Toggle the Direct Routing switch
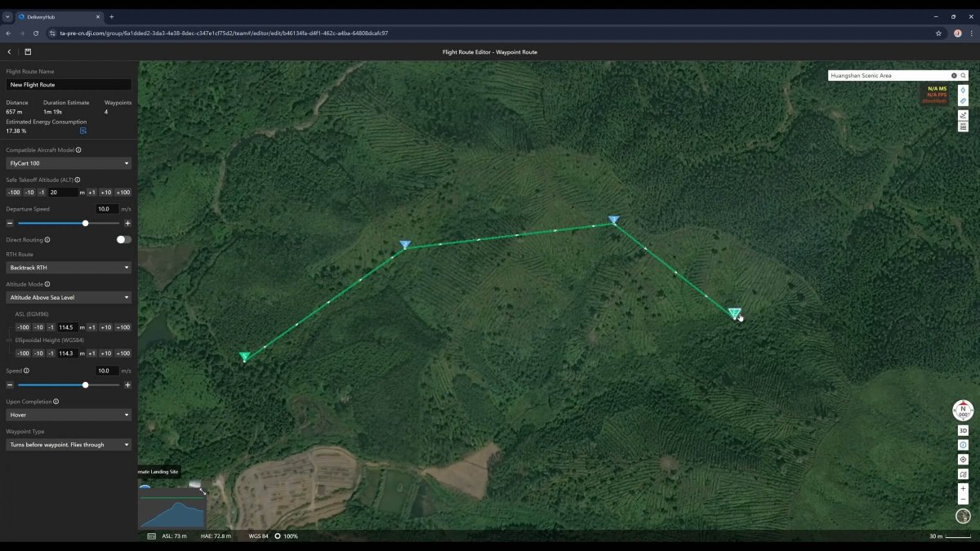 123,239
